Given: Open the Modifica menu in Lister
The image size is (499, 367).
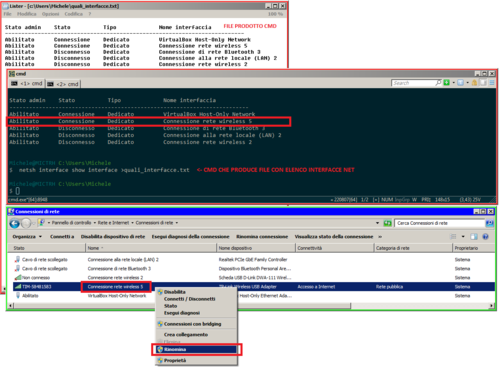Looking at the screenshot, I should (27, 14).
